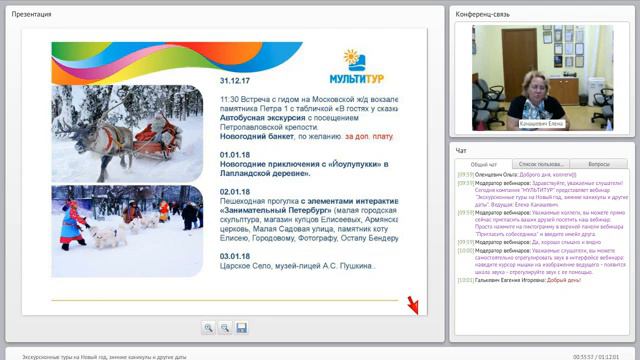This screenshot has width=640, height=360.
Task: Click 'Новогодний банкет' text on the slide
Action: pos(257,136)
